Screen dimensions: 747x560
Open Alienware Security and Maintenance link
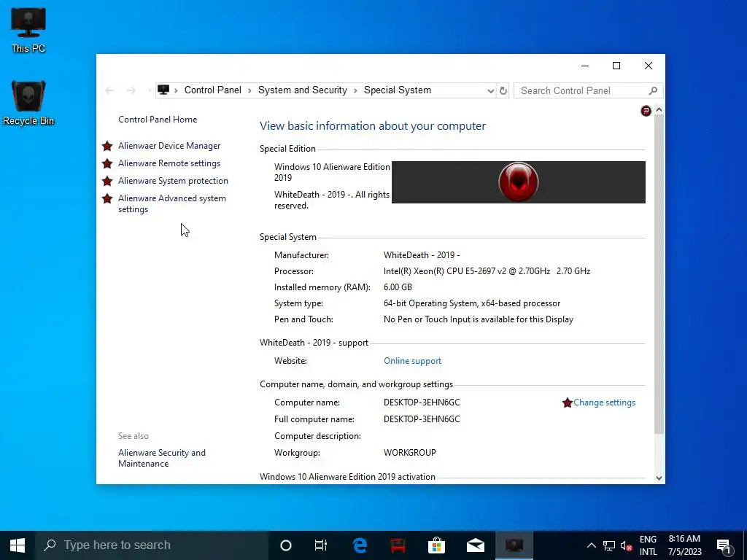(x=162, y=458)
